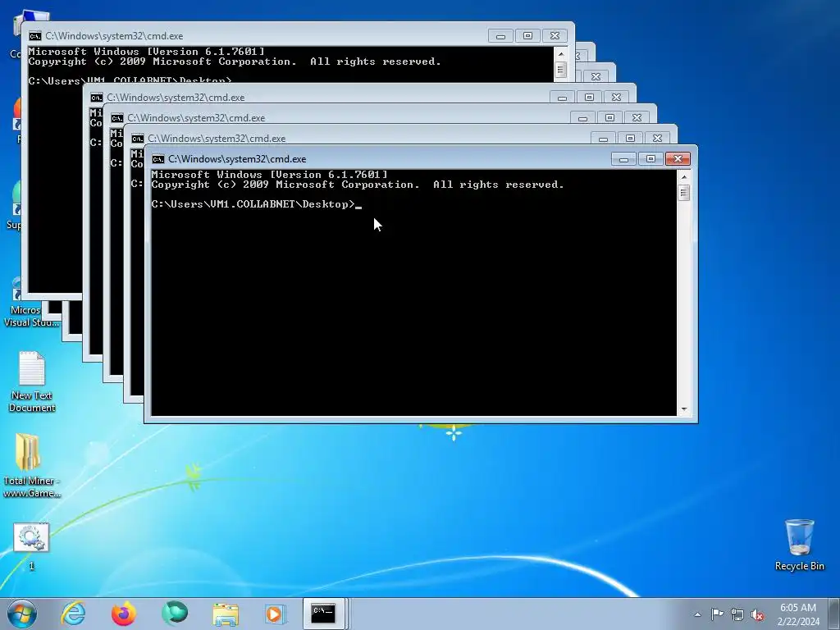The image size is (840, 630).
Task: Click system menu icon of rearmost top-left cmd window
Action: pyautogui.click(x=34, y=36)
